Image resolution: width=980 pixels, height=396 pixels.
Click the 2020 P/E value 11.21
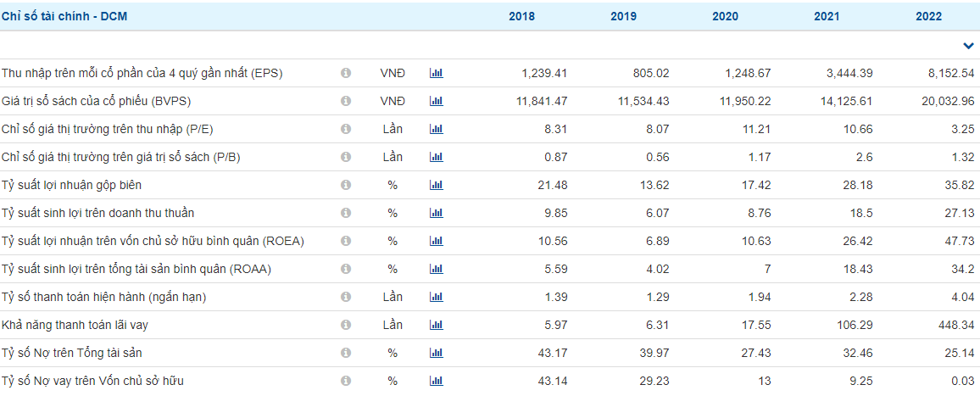(758, 129)
